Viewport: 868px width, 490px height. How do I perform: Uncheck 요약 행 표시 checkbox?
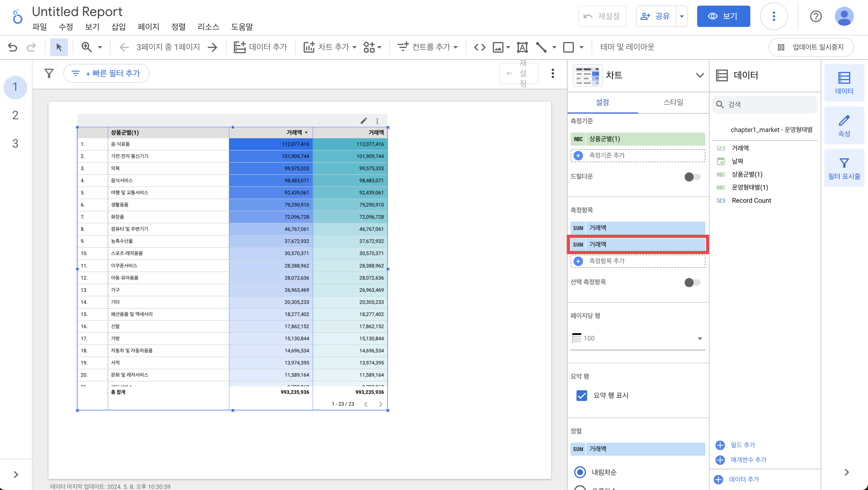[x=582, y=395]
